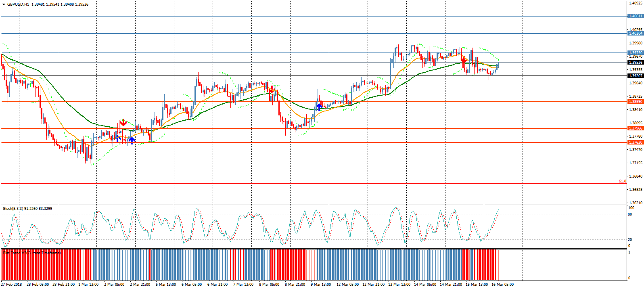Click the red down arrow near 2 Mar
644x289 pixels.
pos(123,123)
